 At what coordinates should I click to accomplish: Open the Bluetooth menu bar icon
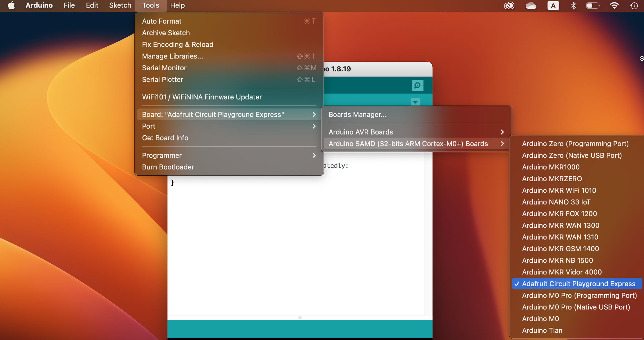tap(573, 5)
